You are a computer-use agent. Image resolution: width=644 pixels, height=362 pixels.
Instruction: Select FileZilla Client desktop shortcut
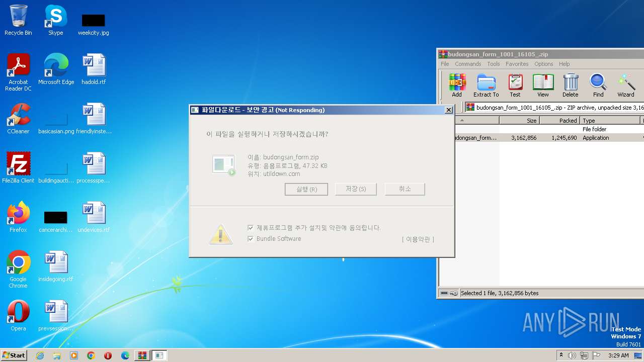[18, 168]
